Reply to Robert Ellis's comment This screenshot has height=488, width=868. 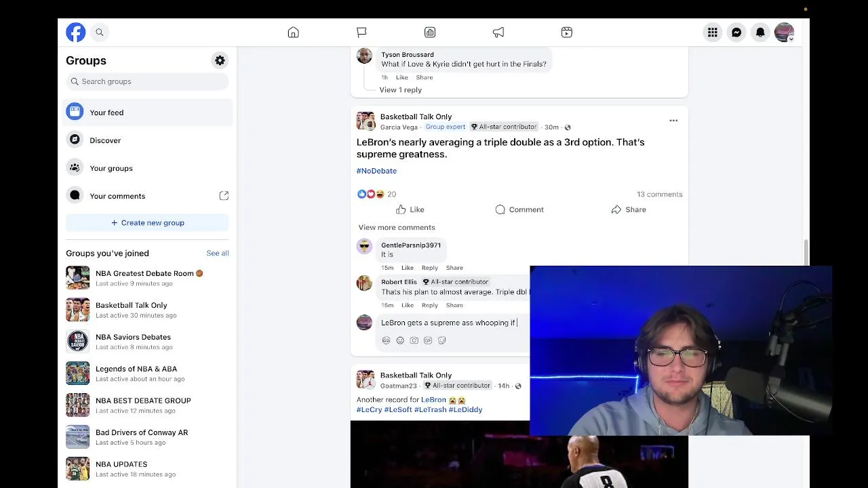[x=429, y=305]
